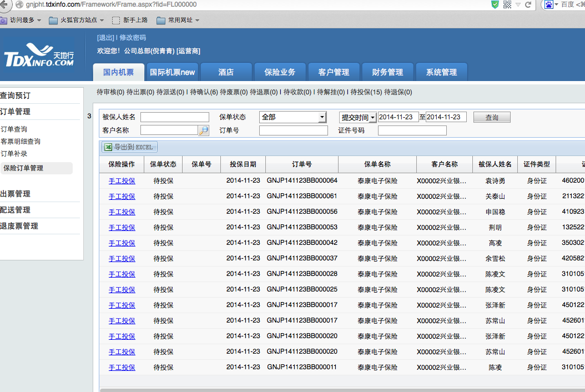The width and height of the screenshot is (585, 392).
Task: Focus the 客户名称 input field
Action: point(169,130)
